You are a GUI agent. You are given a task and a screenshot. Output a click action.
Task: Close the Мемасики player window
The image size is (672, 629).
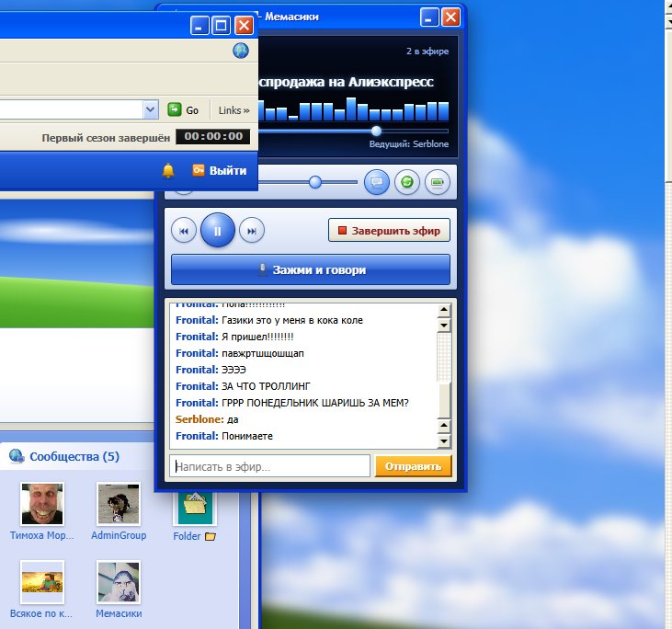click(x=450, y=17)
